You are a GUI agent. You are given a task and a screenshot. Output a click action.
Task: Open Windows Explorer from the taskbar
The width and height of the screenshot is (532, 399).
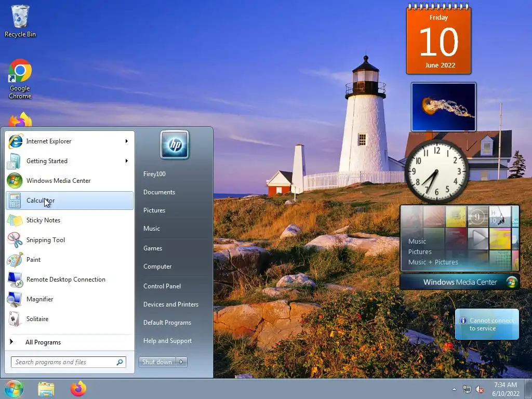click(46, 389)
